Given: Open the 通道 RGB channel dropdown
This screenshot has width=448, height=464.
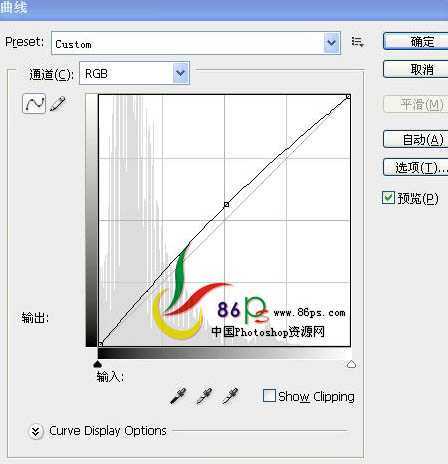Looking at the screenshot, I should click(x=181, y=73).
